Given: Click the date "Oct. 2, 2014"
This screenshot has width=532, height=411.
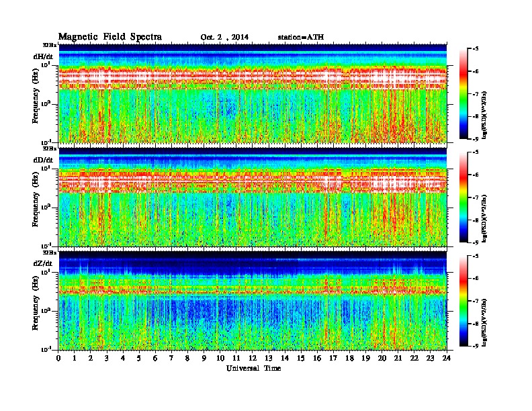Looking at the screenshot, I should click(224, 38).
